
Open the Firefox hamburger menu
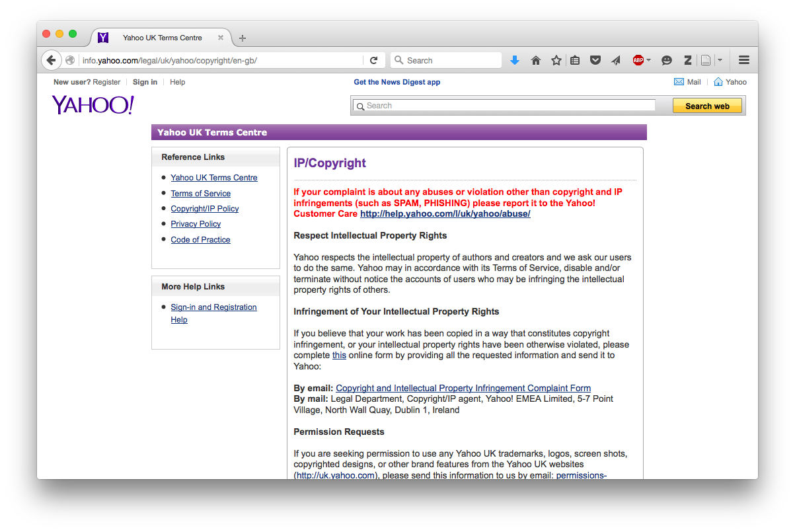(x=744, y=60)
